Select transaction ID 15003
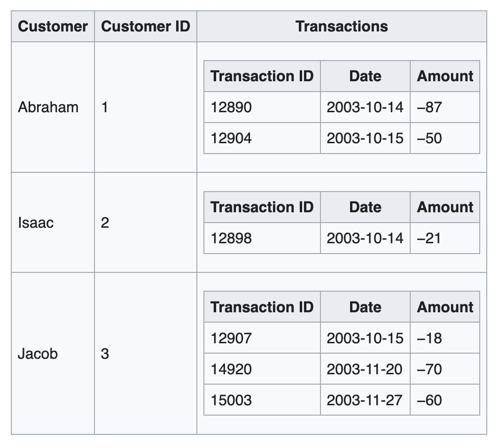The image size is (499, 448). [x=231, y=400]
